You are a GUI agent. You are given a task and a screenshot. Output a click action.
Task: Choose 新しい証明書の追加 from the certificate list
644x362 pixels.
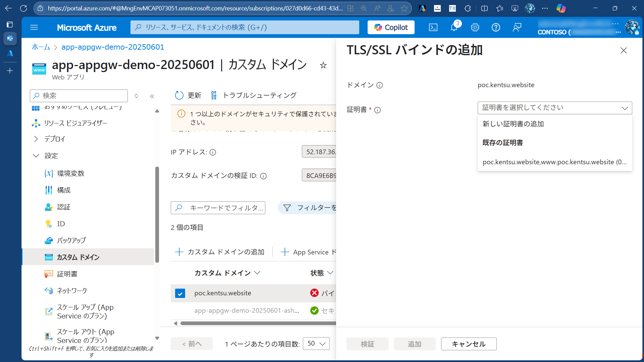[x=512, y=123]
